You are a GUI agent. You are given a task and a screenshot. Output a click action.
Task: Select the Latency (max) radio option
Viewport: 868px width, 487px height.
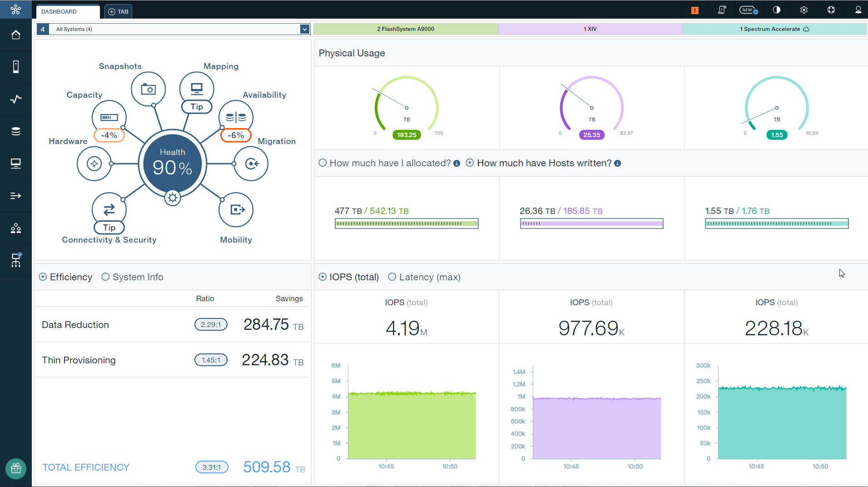point(392,277)
